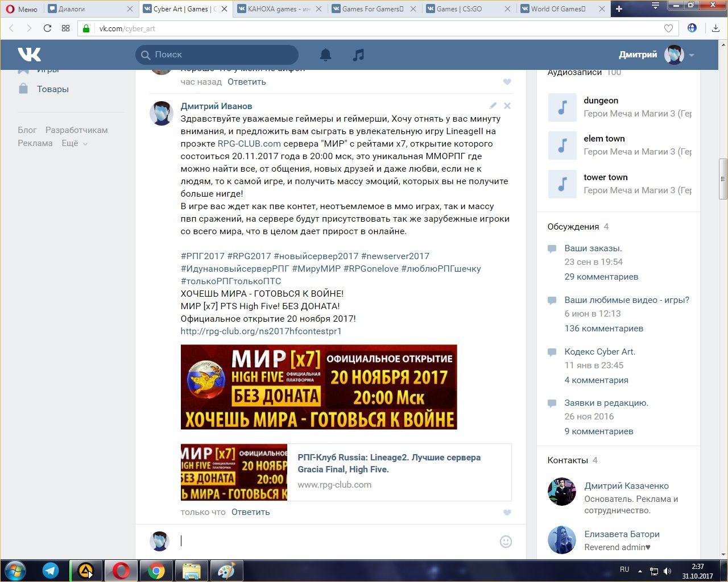The image size is (728, 582).
Task: Open the RPG-CLUB.com link in comment
Action: tap(249, 144)
